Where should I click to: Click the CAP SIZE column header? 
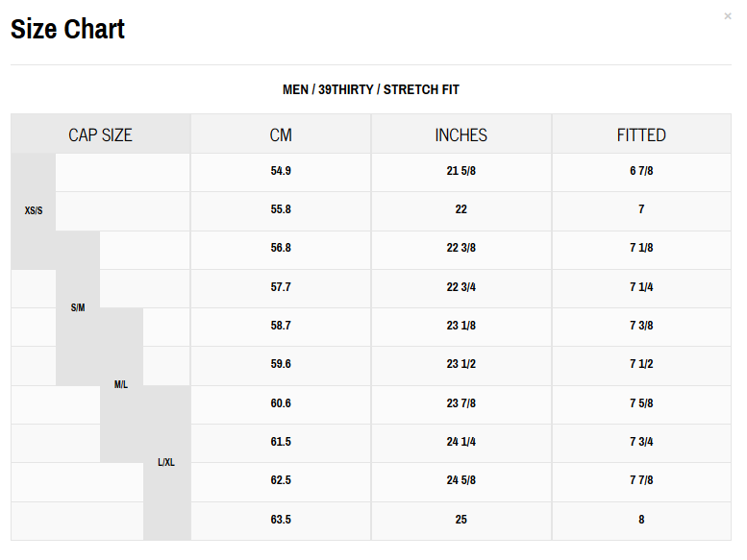tap(100, 134)
